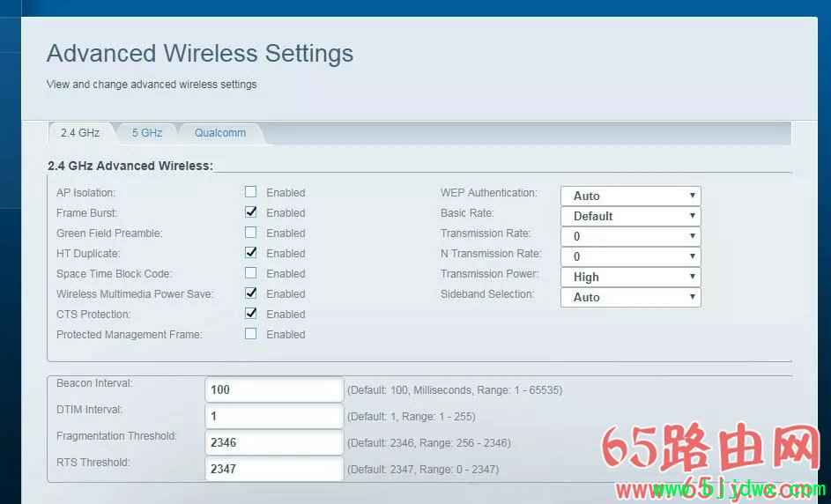Click the Fragmentation Threshold field
This screenshot has width=831, height=504.
pyautogui.click(x=274, y=442)
